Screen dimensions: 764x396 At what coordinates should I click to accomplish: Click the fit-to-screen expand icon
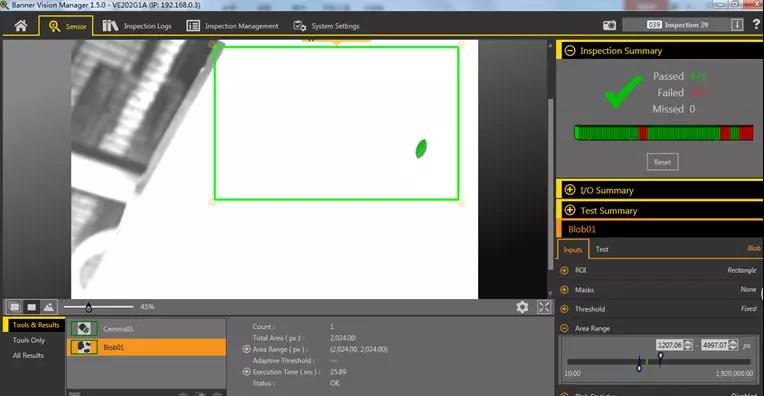point(544,307)
